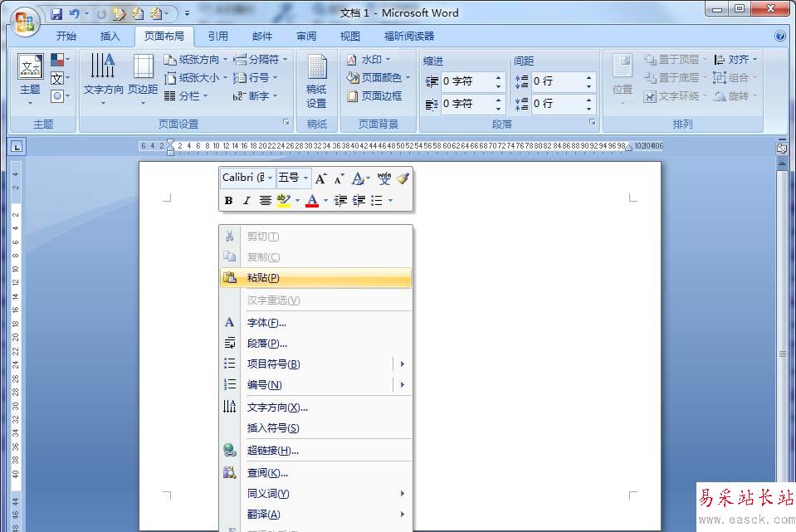Screen dimensions: 796x532
Task: Open 项目符号(B) submenu
Action: [315, 364]
